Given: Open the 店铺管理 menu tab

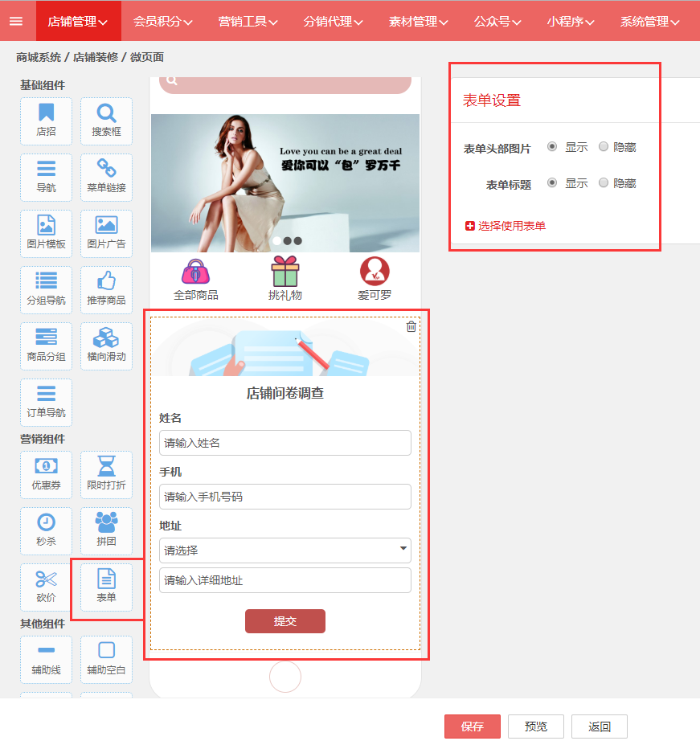Looking at the screenshot, I should [78, 22].
